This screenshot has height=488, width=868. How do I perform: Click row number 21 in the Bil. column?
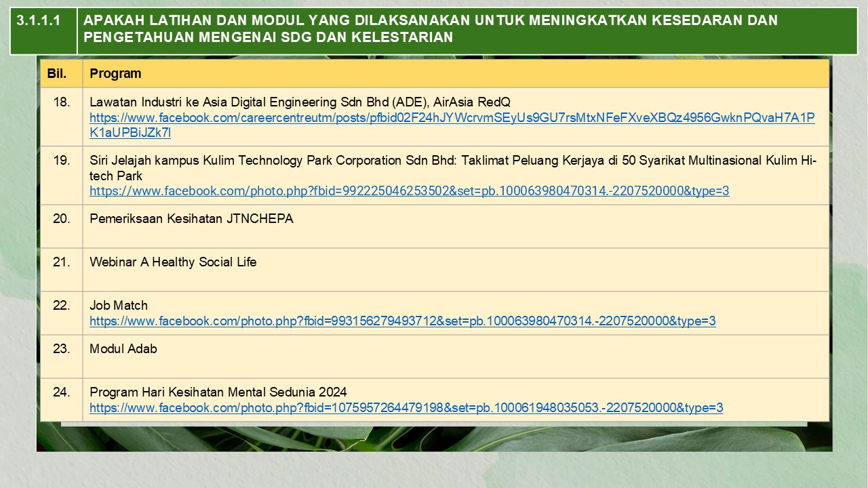click(62, 262)
